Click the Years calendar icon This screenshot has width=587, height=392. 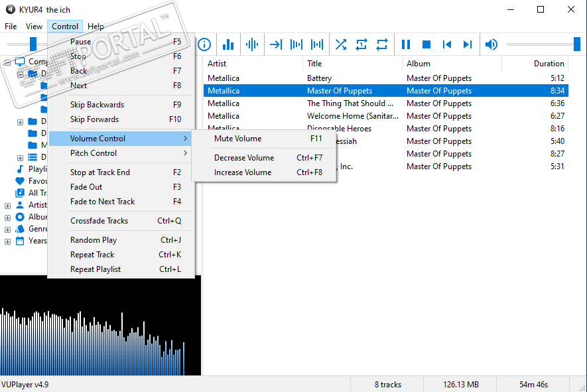coord(20,241)
